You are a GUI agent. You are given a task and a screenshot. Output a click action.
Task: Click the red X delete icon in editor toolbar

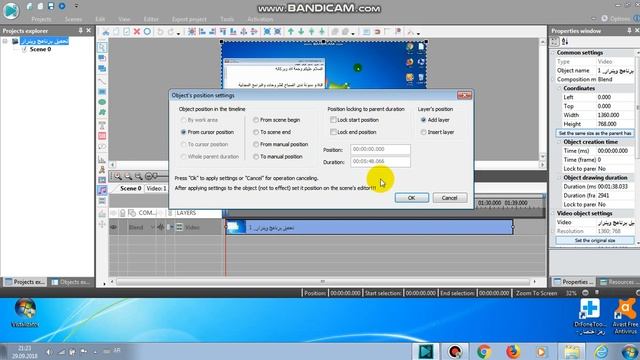pyautogui.click(x=137, y=31)
